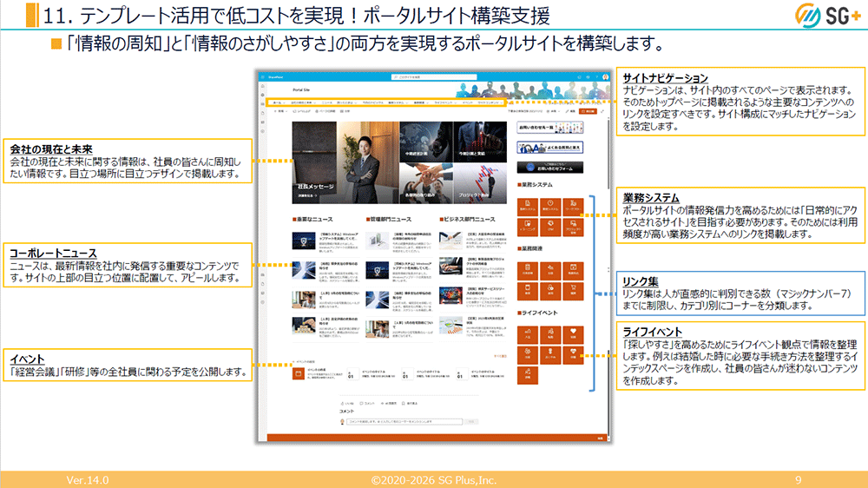Screen dimensions: 868x488
Task: Click the プロジェクト管理 tile under 業務システム
Action: pos(573,227)
